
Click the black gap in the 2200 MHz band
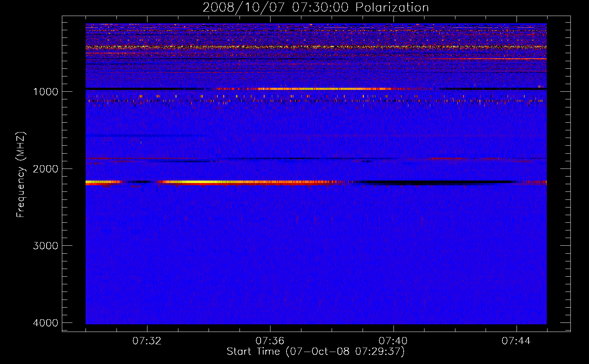coord(437,182)
